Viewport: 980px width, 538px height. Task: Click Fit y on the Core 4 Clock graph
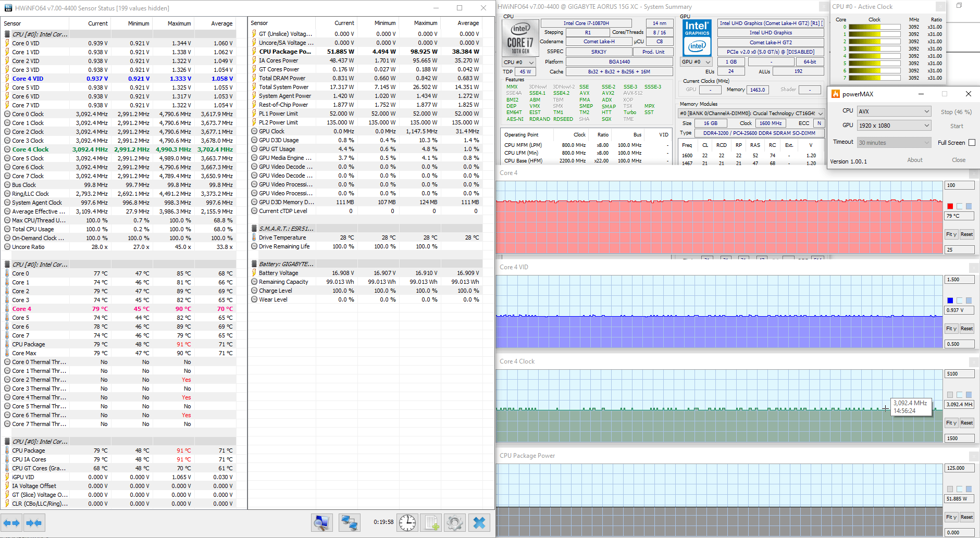tap(951, 423)
